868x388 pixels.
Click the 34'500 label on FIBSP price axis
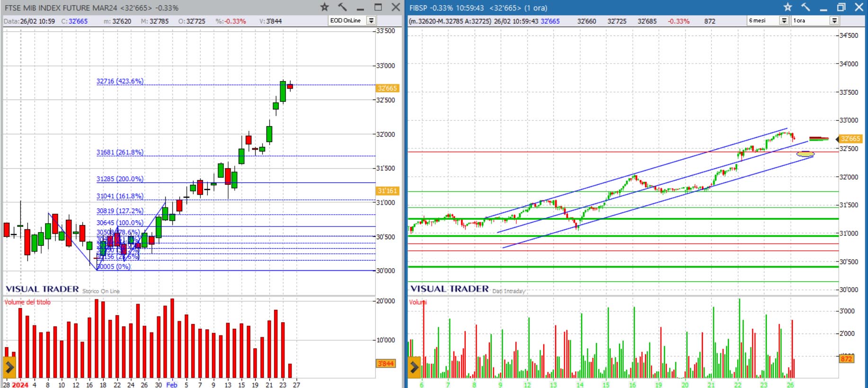point(849,36)
